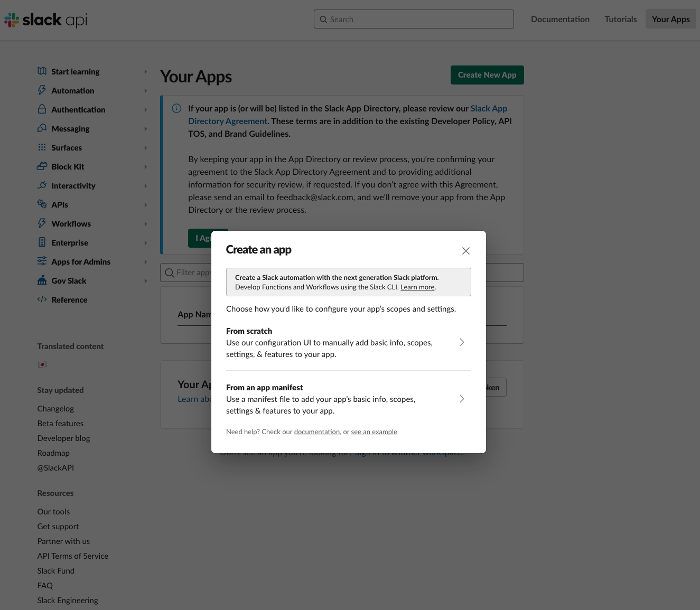Choose the From scratch option

(349, 342)
